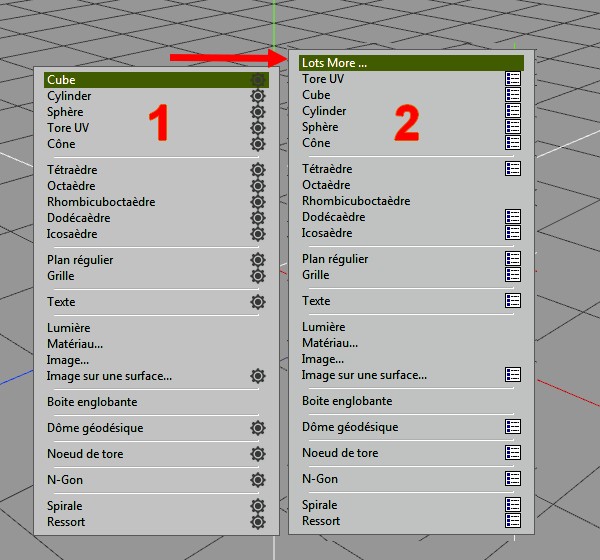Click the list-options icon beside Plan régulier

click(x=513, y=259)
